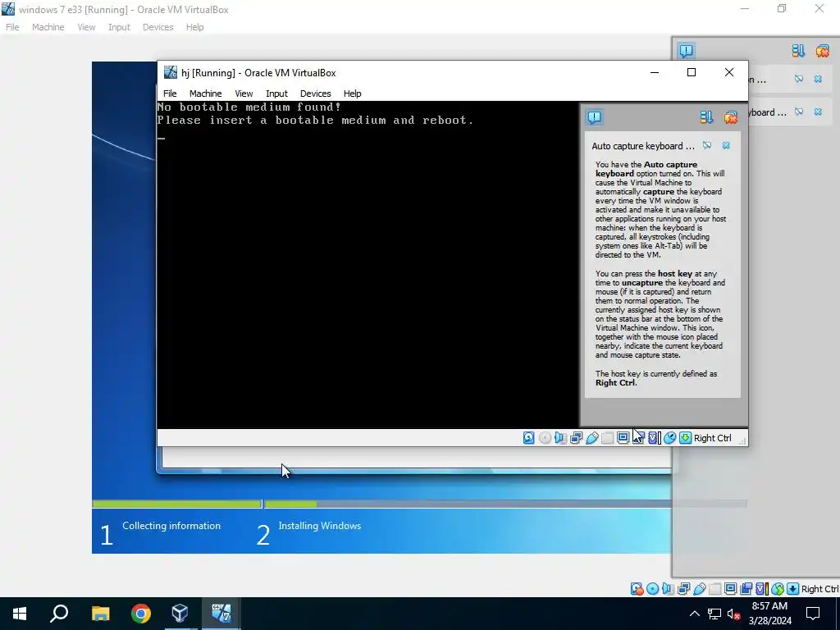Click the network adapters icon in hj status bar
840x630 pixels.
tap(576, 438)
